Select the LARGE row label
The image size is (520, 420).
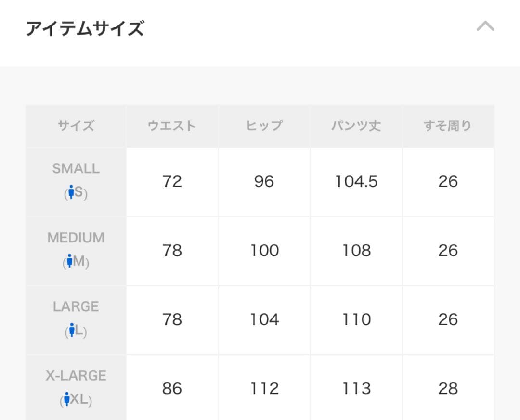pos(76,306)
